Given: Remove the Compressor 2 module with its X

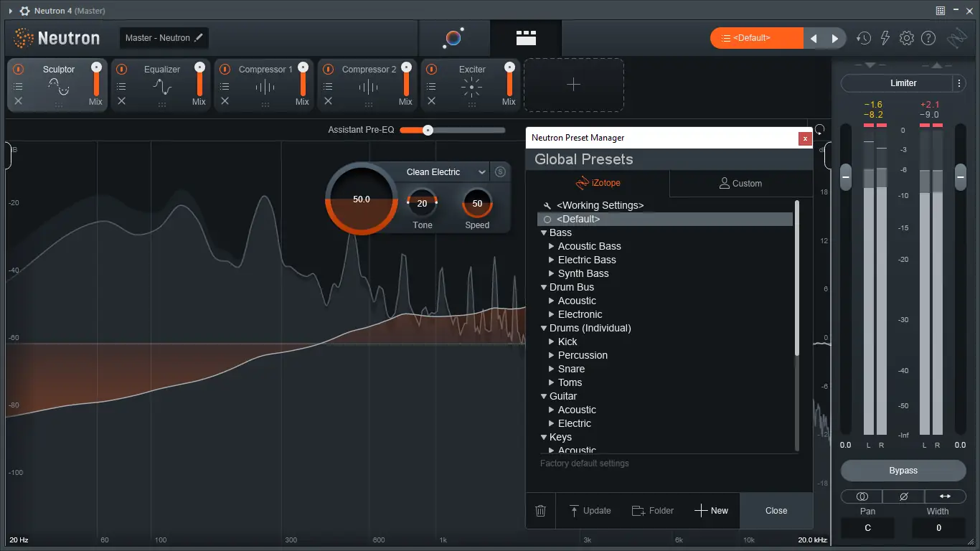Looking at the screenshot, I should pyautogui.click(x=328, y=101).
